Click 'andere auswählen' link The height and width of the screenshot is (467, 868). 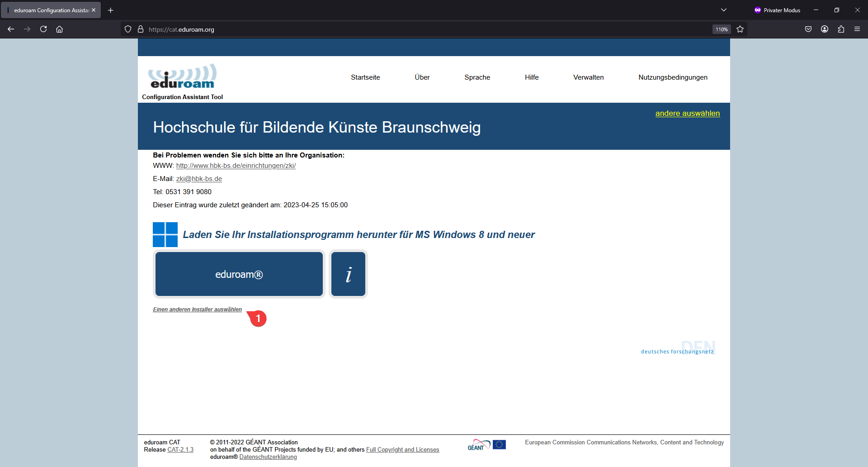pos(687,114)
